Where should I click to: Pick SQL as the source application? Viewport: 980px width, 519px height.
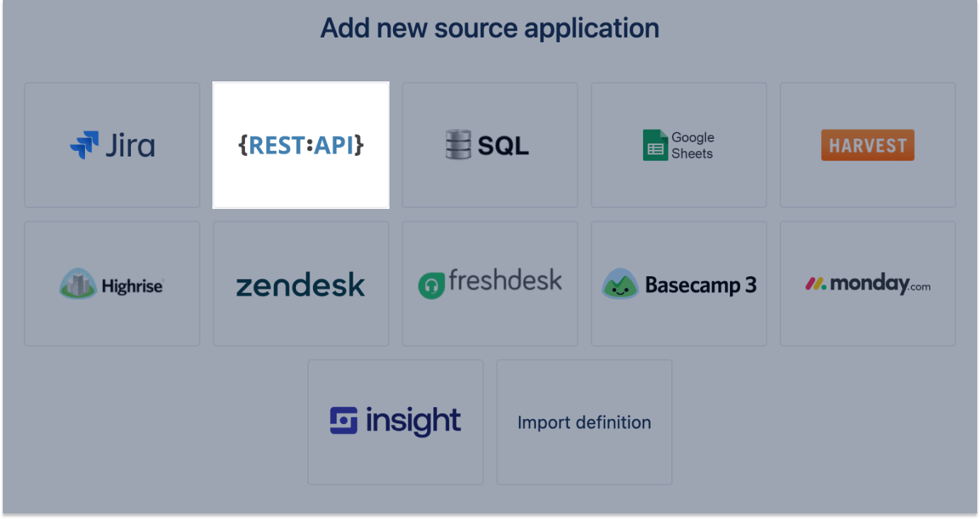pos(489,144)
